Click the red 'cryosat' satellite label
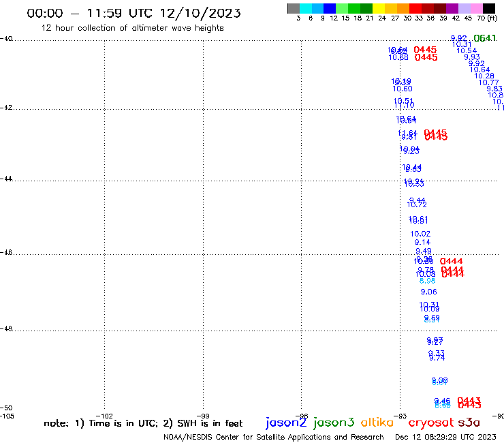504x443 pixels. pyautogui.click(x=430, y=423)
